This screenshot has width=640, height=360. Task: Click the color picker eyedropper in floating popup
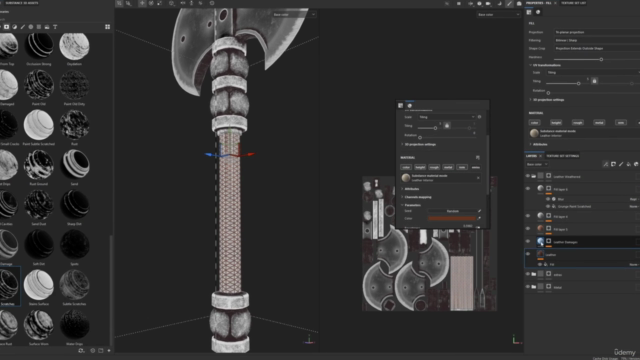pyautogui.click(x=479, y=218)
